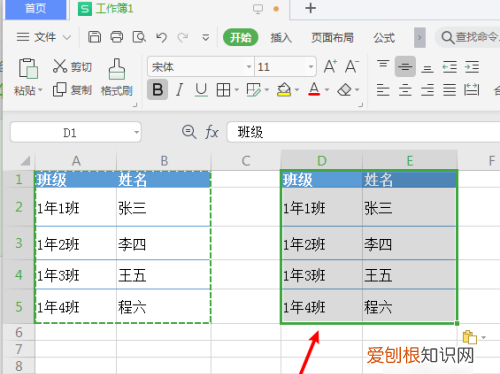
Task: Align text right
Action: pos(427,90)
